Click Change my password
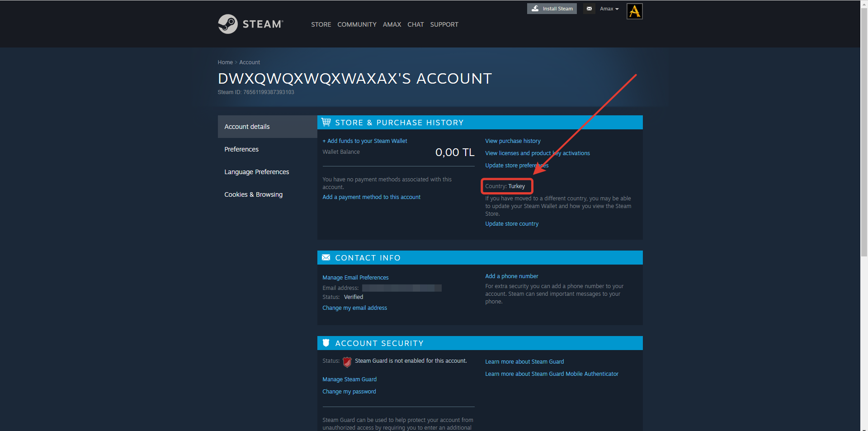868x431 pixels. pyautogui.click(x=349, y=392)
